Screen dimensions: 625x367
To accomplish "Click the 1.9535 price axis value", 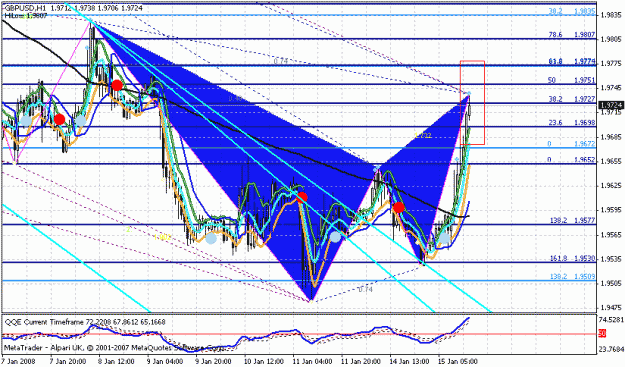I will pos(611,259).
